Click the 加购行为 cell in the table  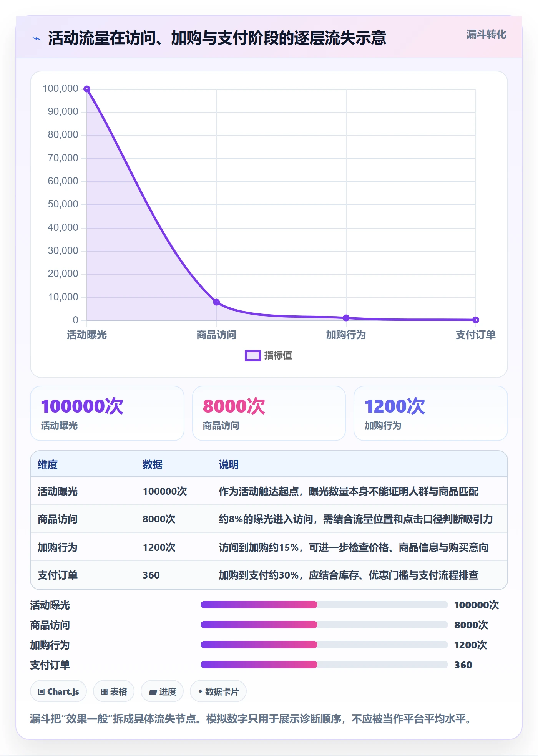pos(58,547)
